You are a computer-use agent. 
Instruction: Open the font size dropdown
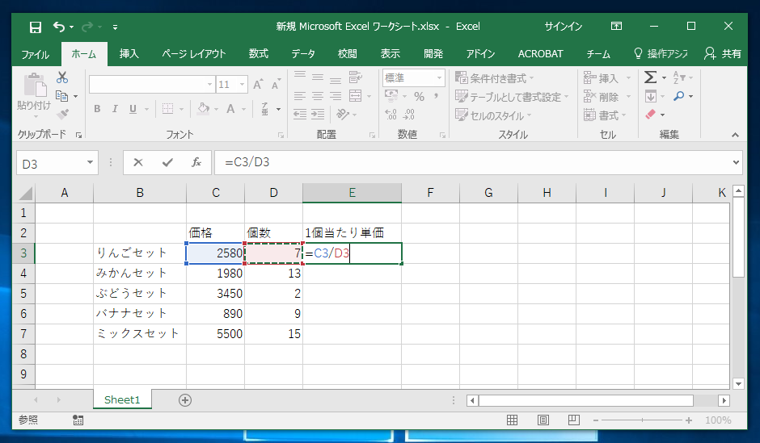(x=242, y=85)
